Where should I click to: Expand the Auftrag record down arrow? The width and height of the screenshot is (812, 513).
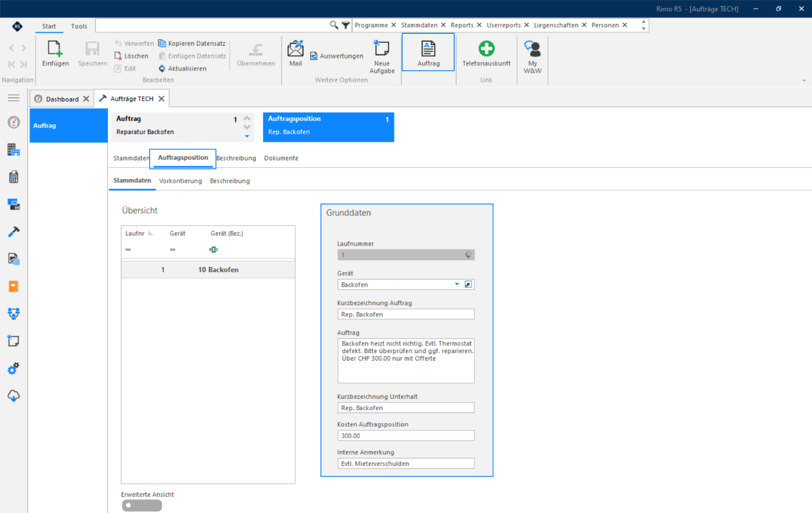pos(247,136)
